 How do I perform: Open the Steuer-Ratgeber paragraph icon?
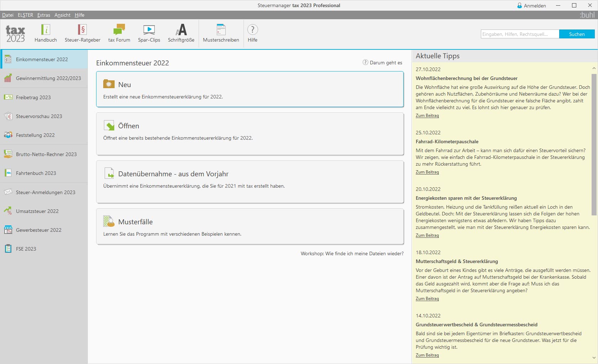click(x=82, y=30)
